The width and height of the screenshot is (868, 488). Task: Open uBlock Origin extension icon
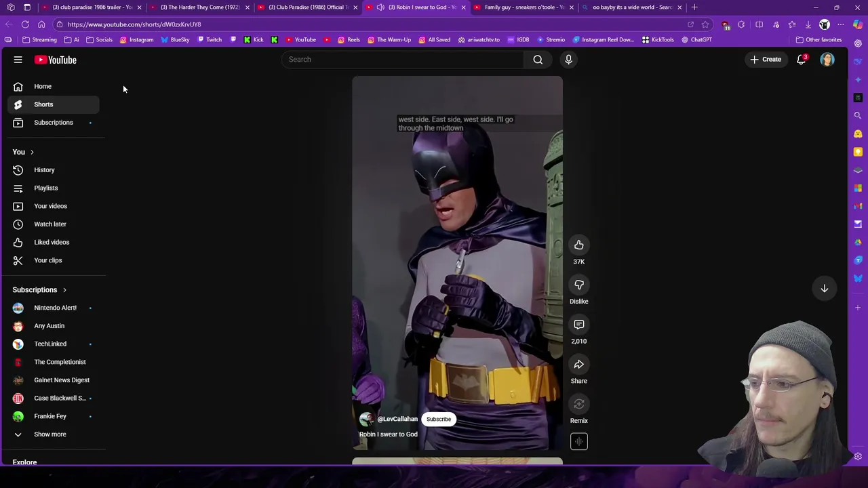click(x=726, y=25)
